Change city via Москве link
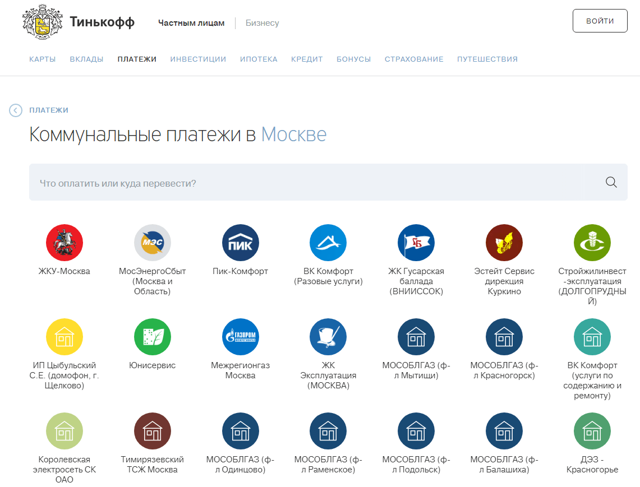This screenshot has height=487, width=640. click(294, 134)
